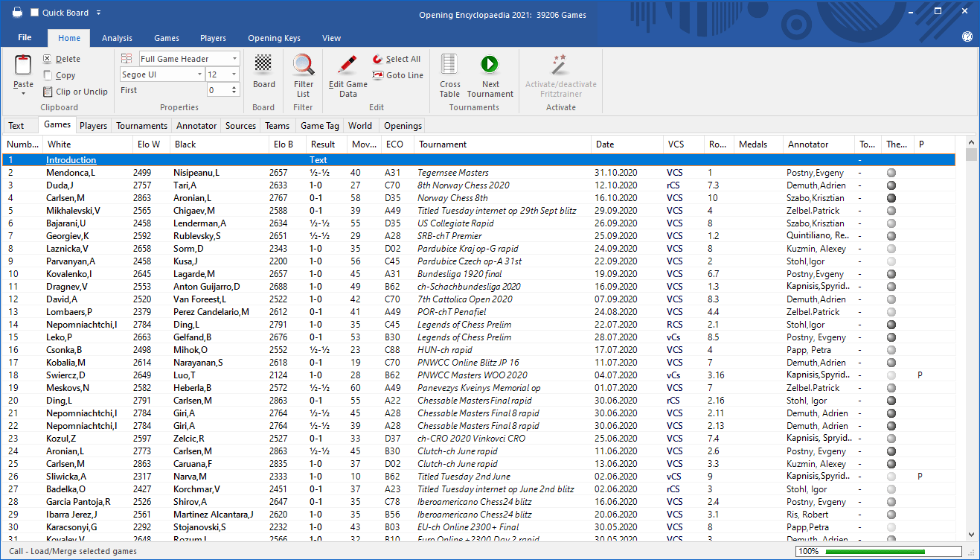Sort by the White column header
This screenshot has width=980, height=560.
(x=88, y=144)
